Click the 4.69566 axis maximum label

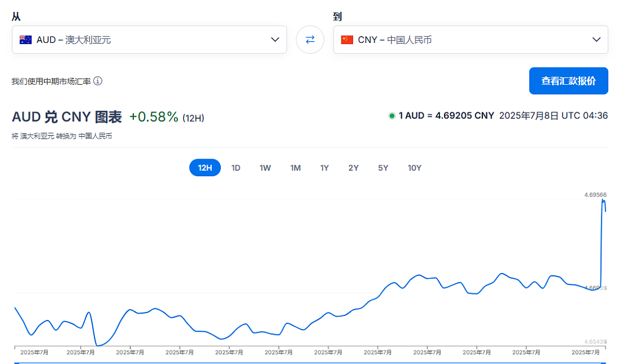tap(595, 195)
